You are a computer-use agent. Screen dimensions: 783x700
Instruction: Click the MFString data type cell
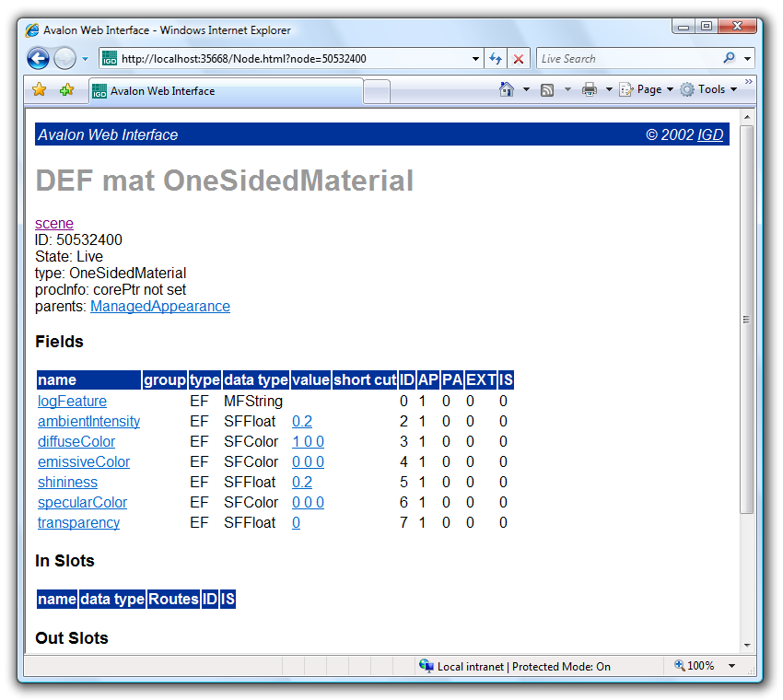click(x=253, y=401)
